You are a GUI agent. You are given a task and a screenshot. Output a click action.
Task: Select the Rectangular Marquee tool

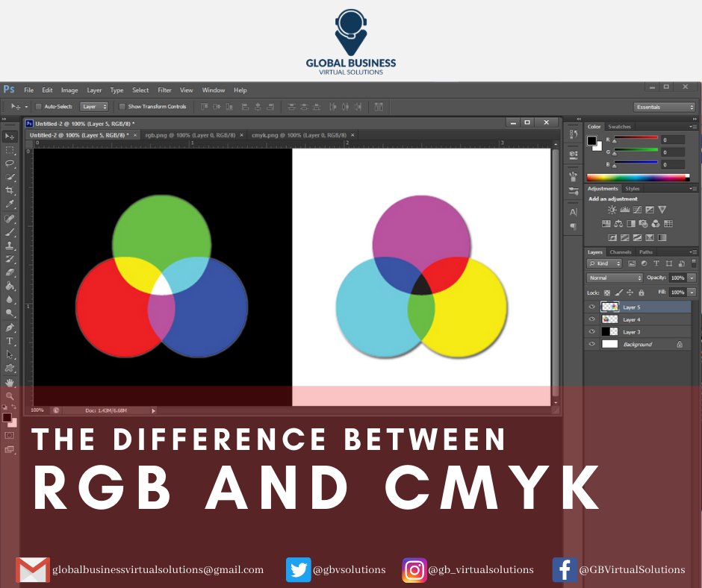click(10, 150)
